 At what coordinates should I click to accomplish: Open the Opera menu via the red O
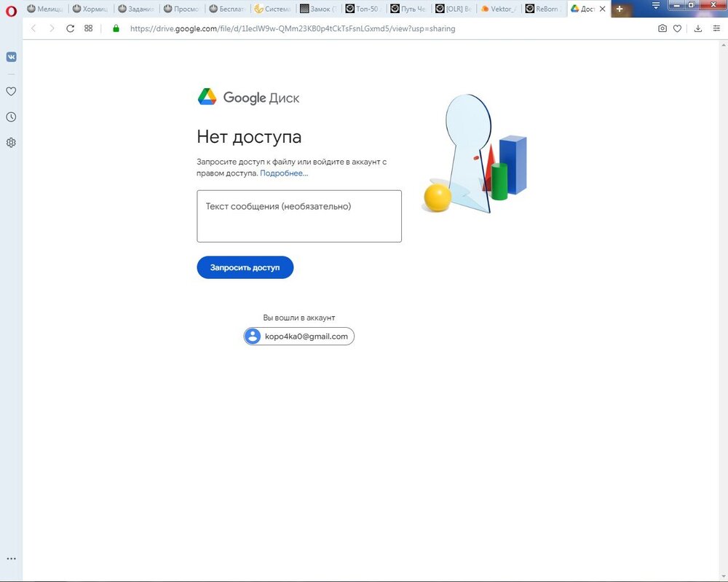click(x=10, y=11)
